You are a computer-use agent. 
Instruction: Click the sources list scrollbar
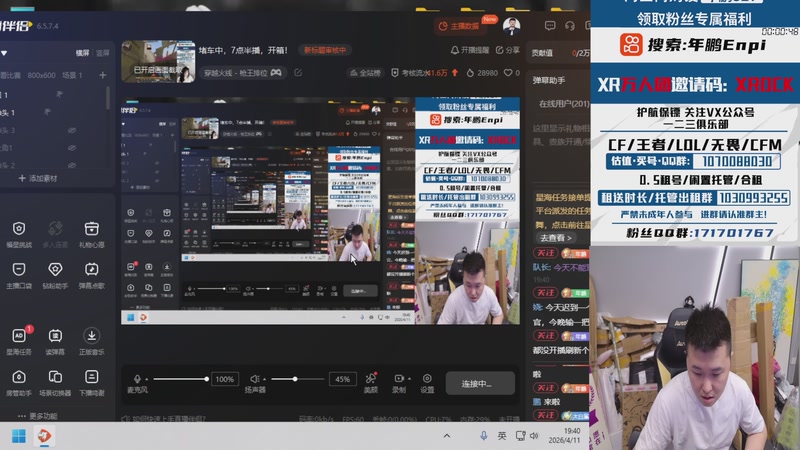tap(108, 97)
